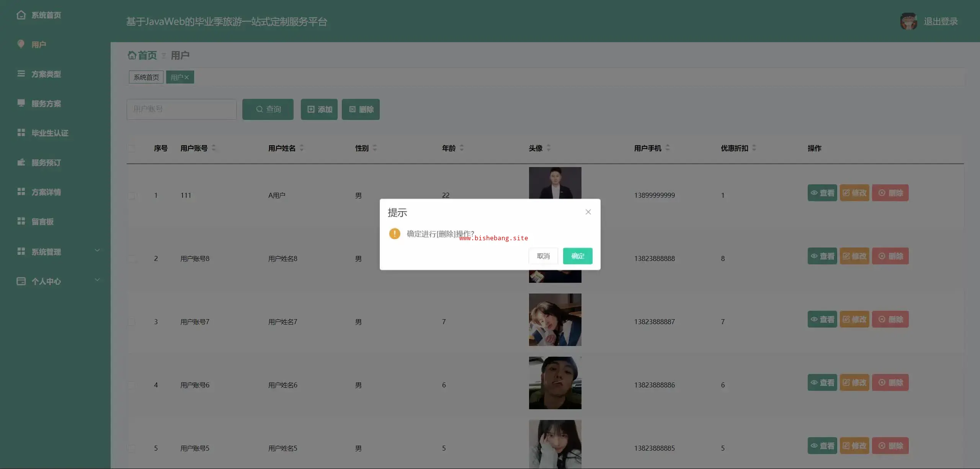
Task: Click the orange warning icon in dialog
Action: pyautogui.click(x=394, y=233)
